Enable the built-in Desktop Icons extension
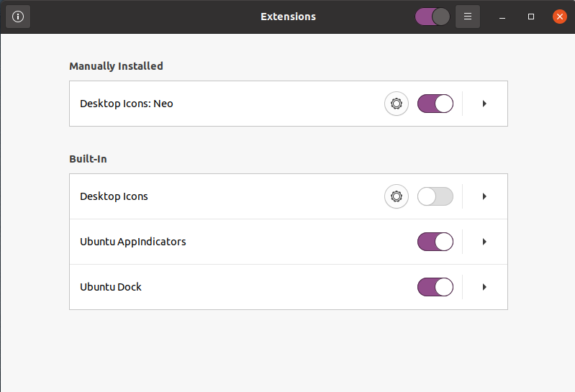 [435, 196]
